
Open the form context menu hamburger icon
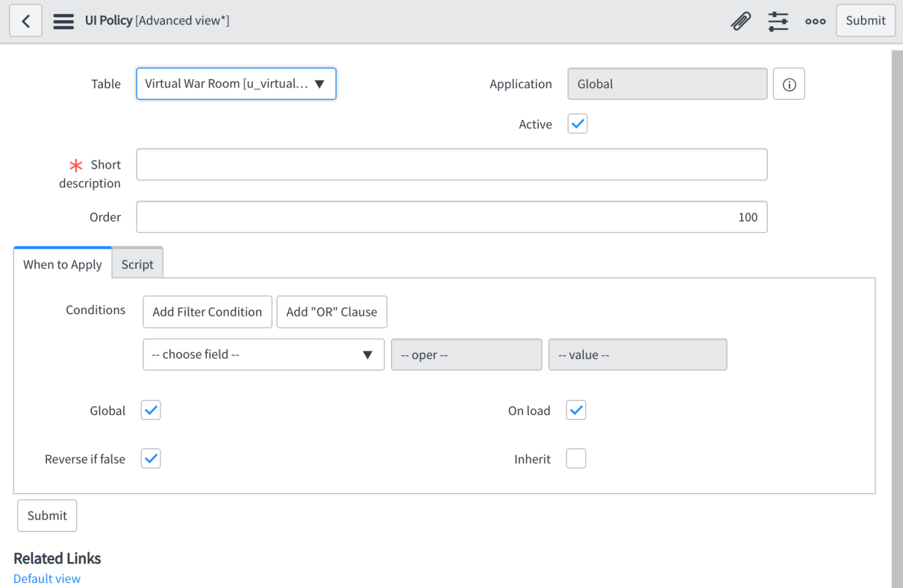tap(63, 20)
